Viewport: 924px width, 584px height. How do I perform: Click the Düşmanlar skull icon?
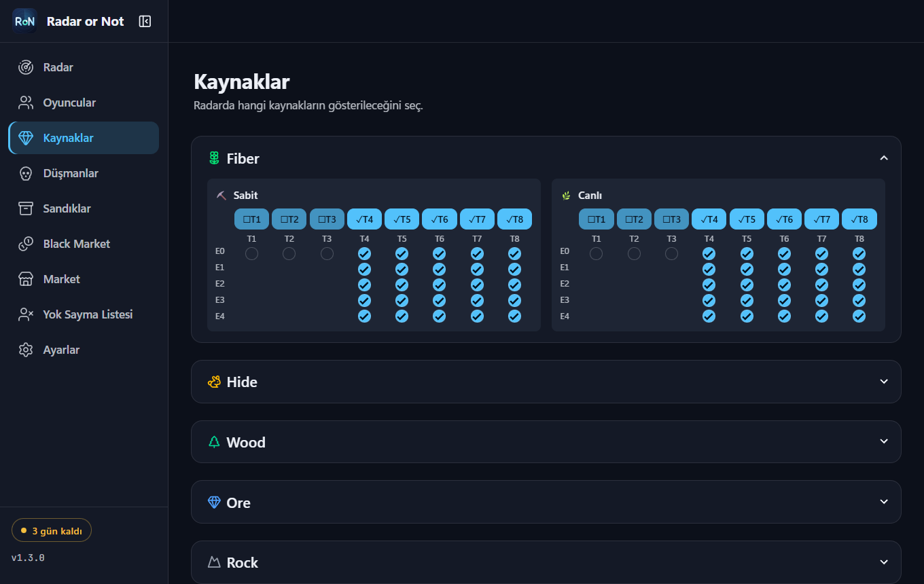click(x=26, y=173)
